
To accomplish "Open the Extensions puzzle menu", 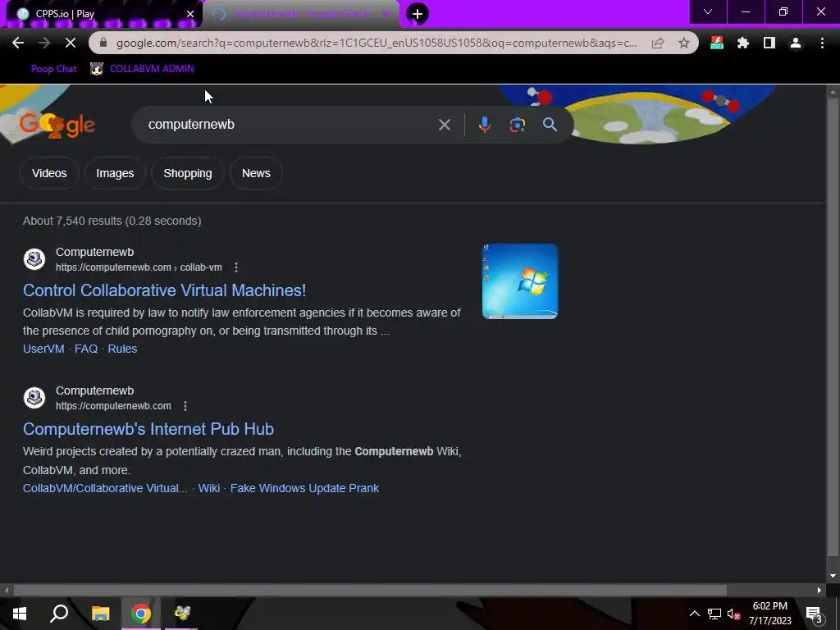I will 742,43.
